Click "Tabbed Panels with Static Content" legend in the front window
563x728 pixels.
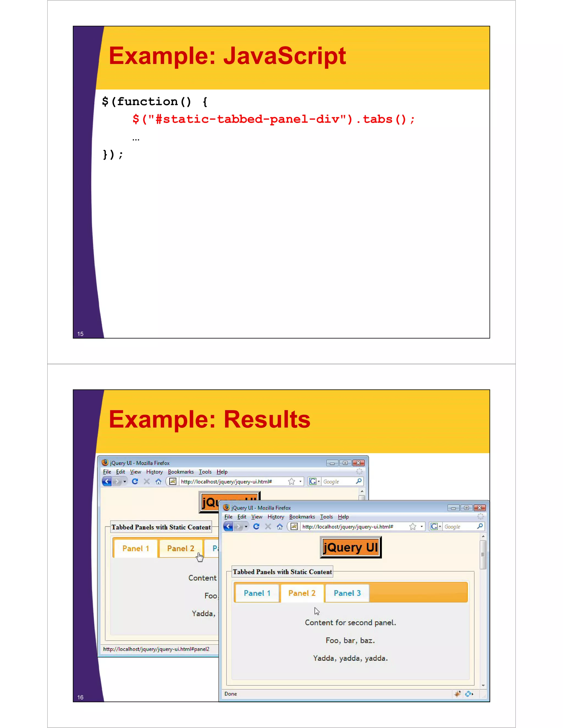tap(282, 572)
